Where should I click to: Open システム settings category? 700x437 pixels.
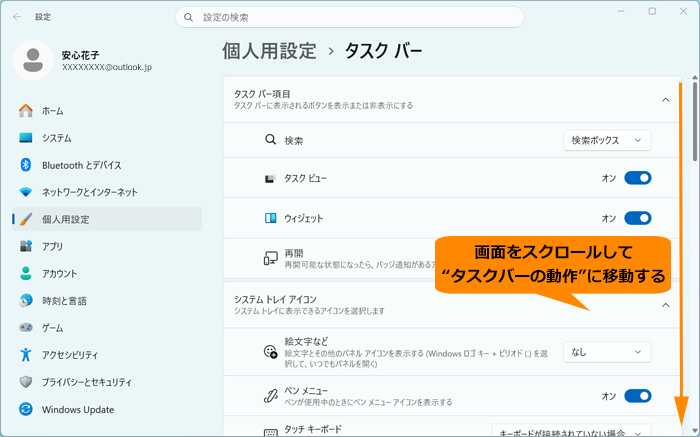coord(107,138)
